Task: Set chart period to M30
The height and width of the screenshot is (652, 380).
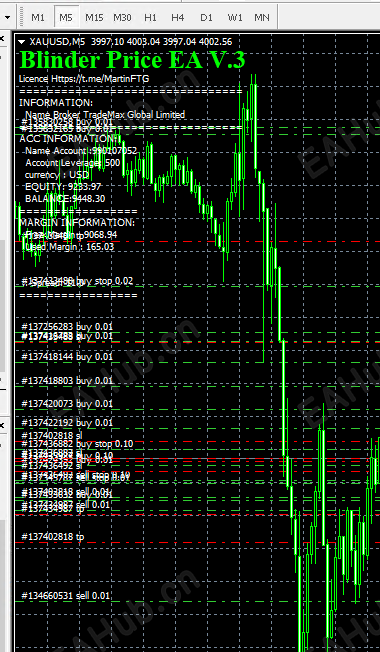Action: 122,17
